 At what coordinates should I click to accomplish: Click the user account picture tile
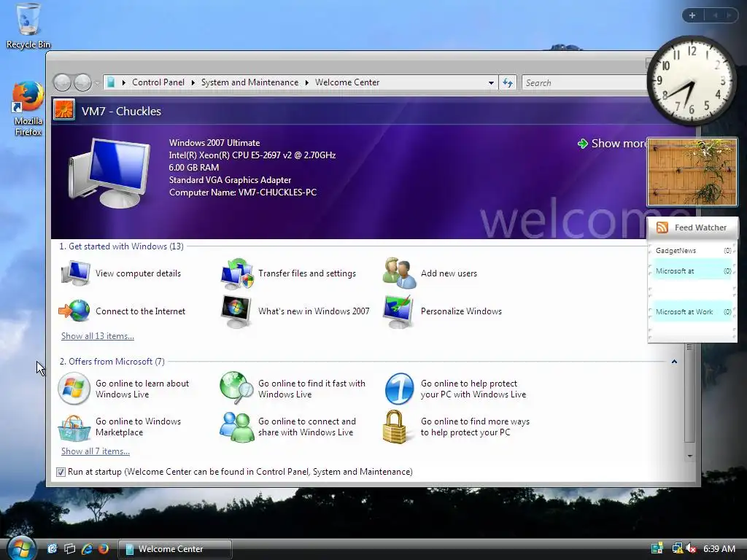[x=64, y=110]
